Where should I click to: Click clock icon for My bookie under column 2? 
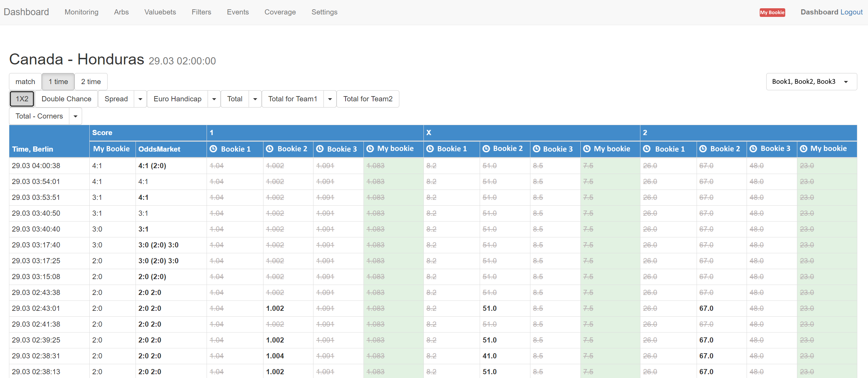click(804, 149)
